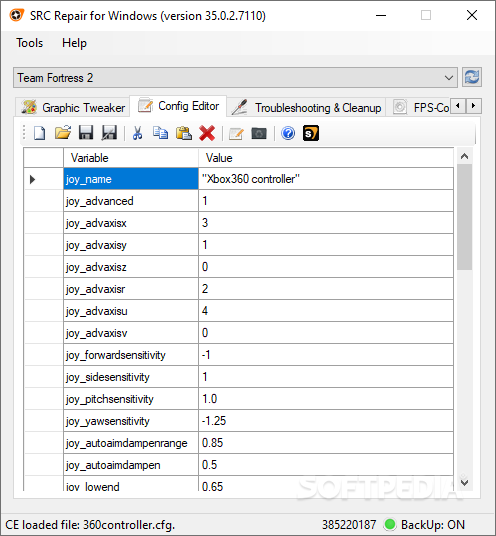Click the 0.85 value cell

click(326, 443)
